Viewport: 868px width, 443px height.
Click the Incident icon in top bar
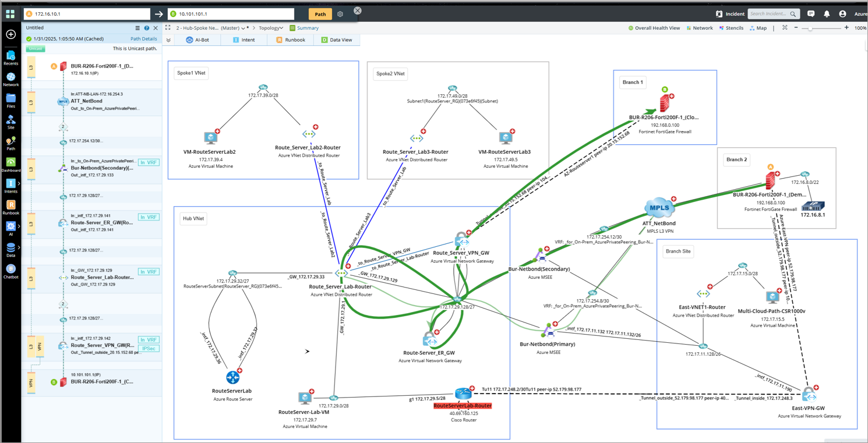click(x=719, y=14)
